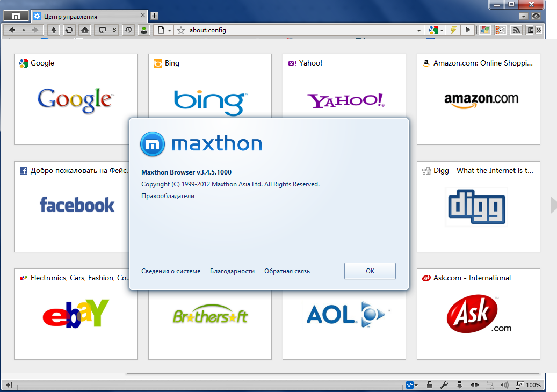Click the wrench tools icon in status bar

point(444,385)
